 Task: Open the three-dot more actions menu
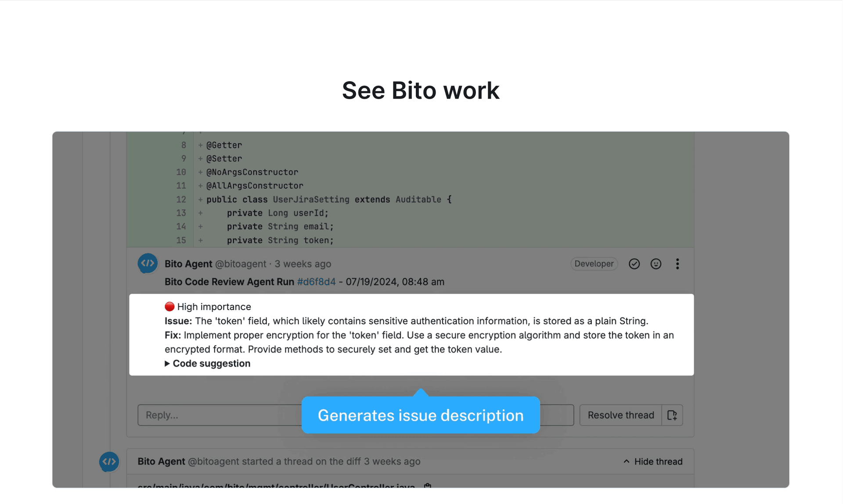[x=677, y=264]
